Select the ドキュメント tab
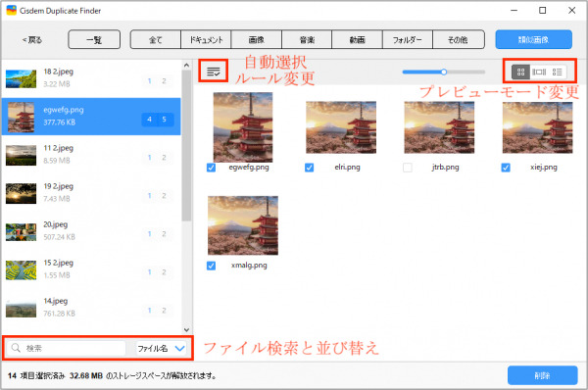Viewport: 588px width, 390px height. click(x=206, y=39)
